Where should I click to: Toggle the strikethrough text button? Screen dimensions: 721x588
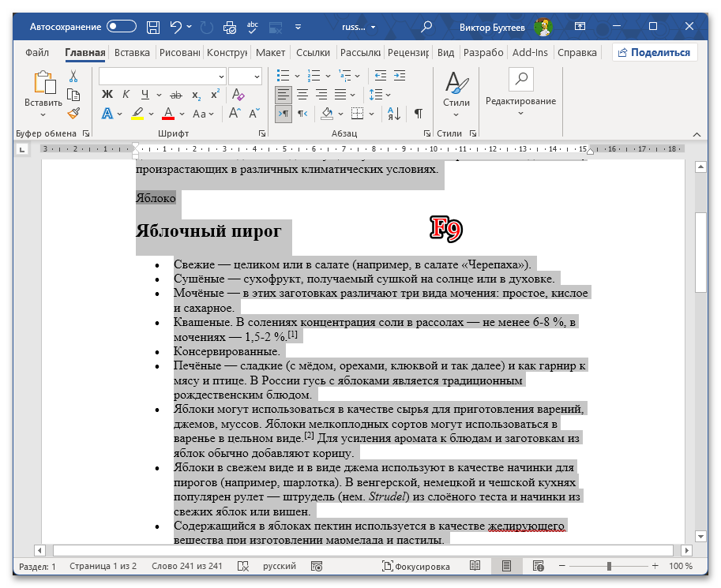[175, 96]
